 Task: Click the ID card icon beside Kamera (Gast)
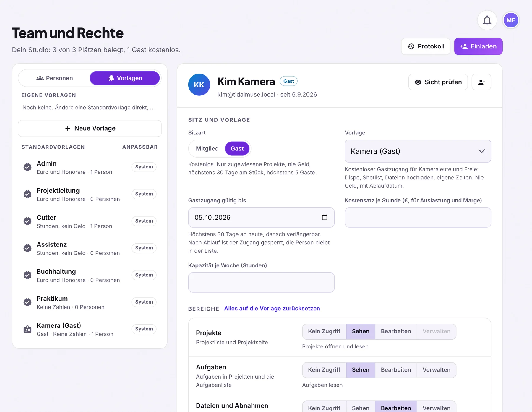[x=27, y=329]
